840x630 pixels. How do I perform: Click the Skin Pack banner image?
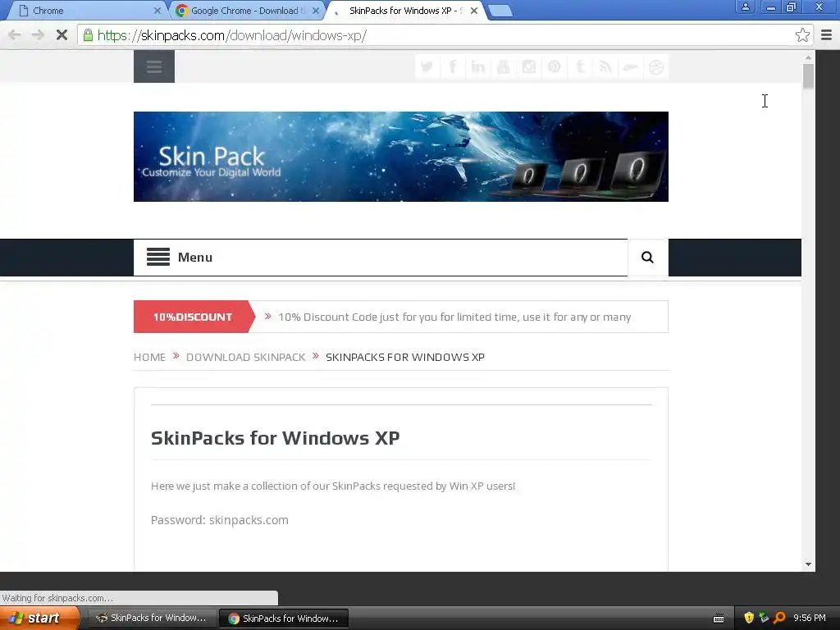point(400,157)
